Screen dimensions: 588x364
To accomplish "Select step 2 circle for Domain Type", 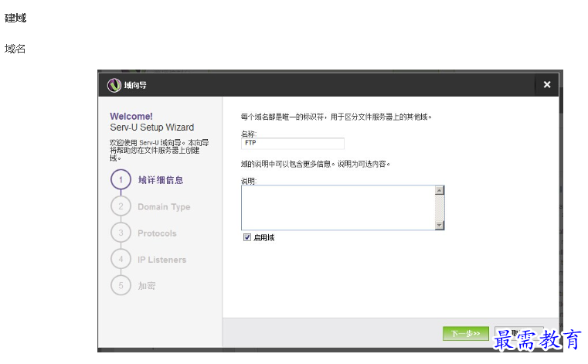I will pos(121,206).
